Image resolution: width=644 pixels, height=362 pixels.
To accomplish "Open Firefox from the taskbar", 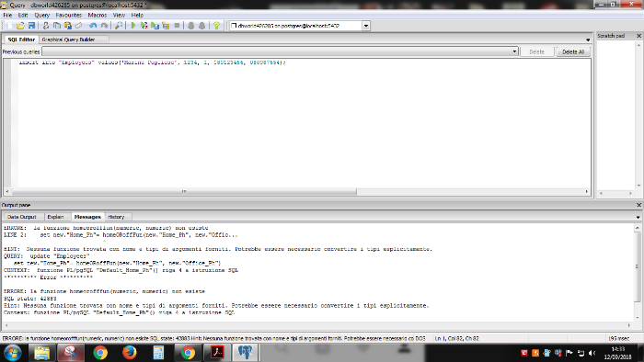I will tap(130, 353).
